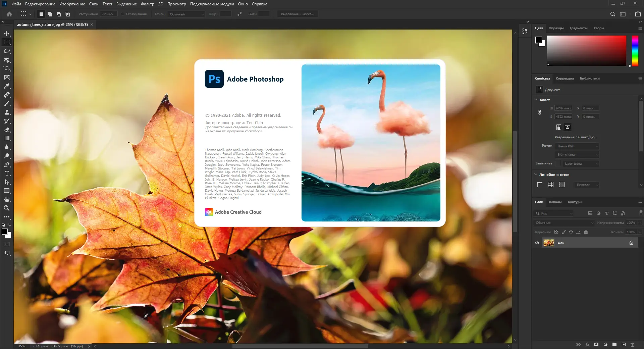Select the Brush tool
The image size is (644, 349).
7,104
